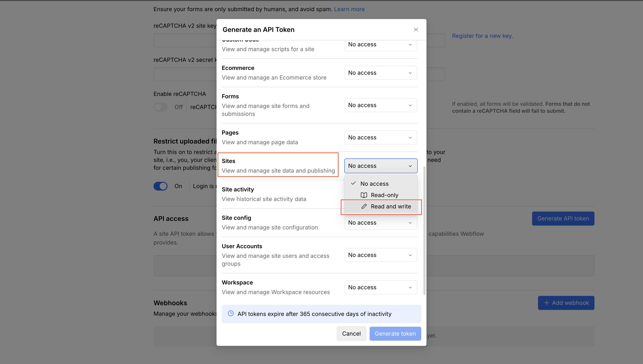Select Read and write for Sites

[x=391, y=206]
